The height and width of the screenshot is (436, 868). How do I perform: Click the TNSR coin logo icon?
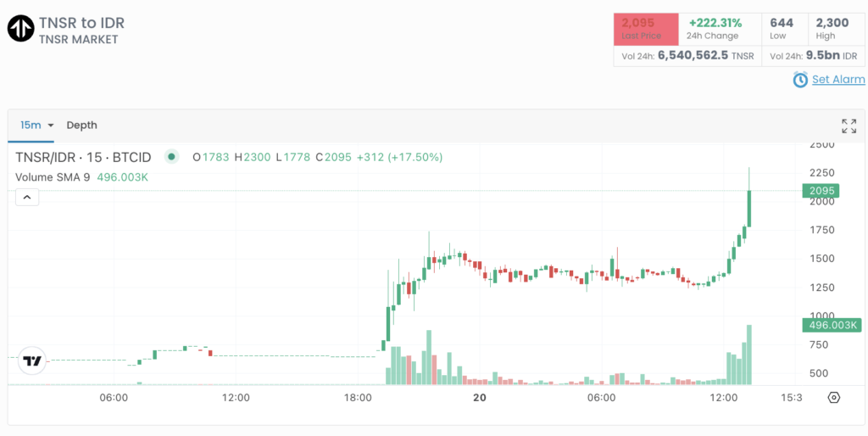tap(20, 28)
